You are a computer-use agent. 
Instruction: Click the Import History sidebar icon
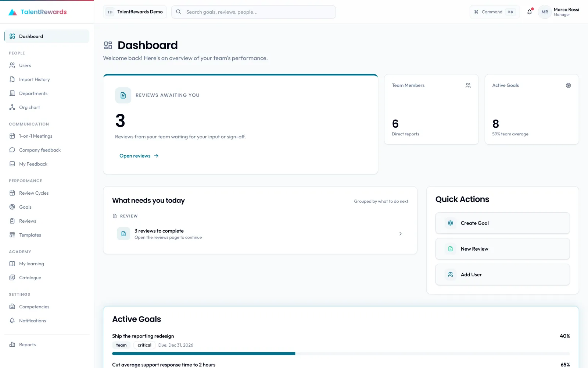pyautogui.click(x=12, y=79)
